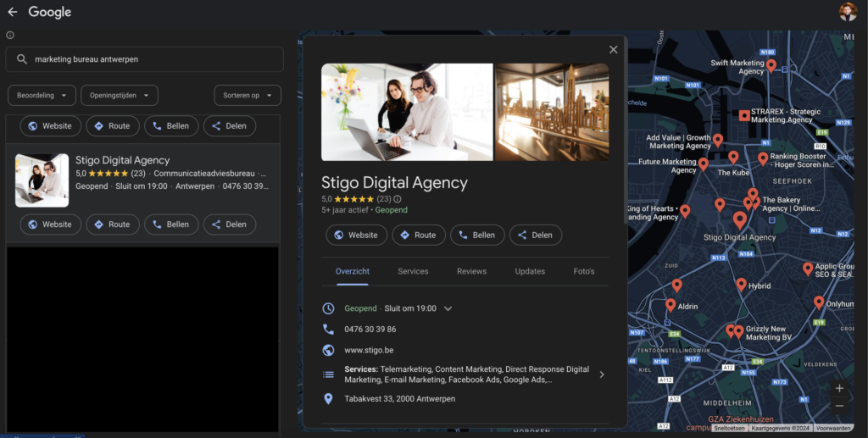Click the King of Hearts Branding Agency pin
868x438 pixels.
tap(685, 211)
